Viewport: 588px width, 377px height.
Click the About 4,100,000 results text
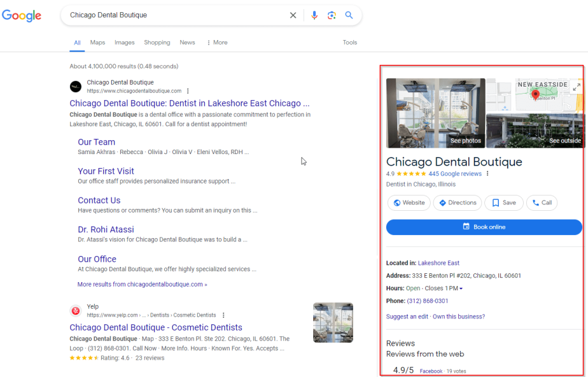[123, 66]
